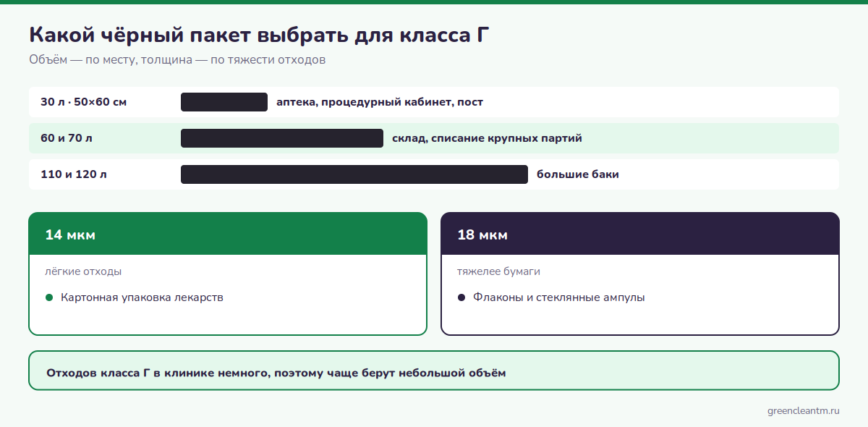Click the тяжелее бумаги caption
The width and height of the screenshot is (868, 427).
(498, 271)
